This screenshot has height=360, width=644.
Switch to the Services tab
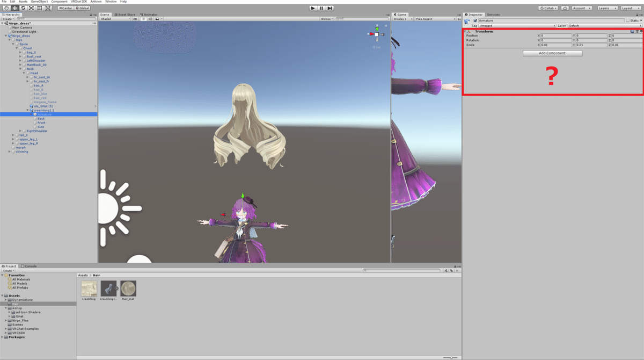click(x=493, y=15)
